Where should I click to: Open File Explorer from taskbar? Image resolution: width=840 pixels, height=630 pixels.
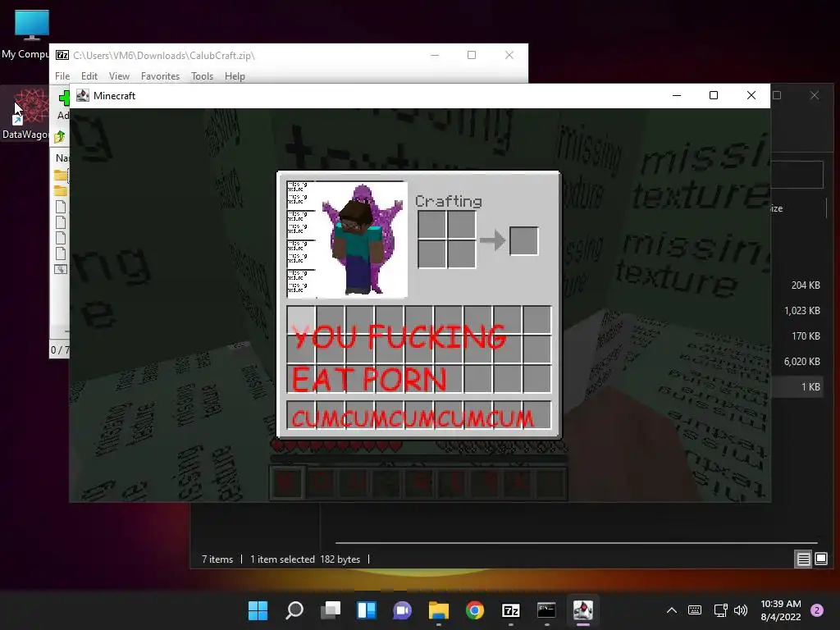[x=439, y=610]
